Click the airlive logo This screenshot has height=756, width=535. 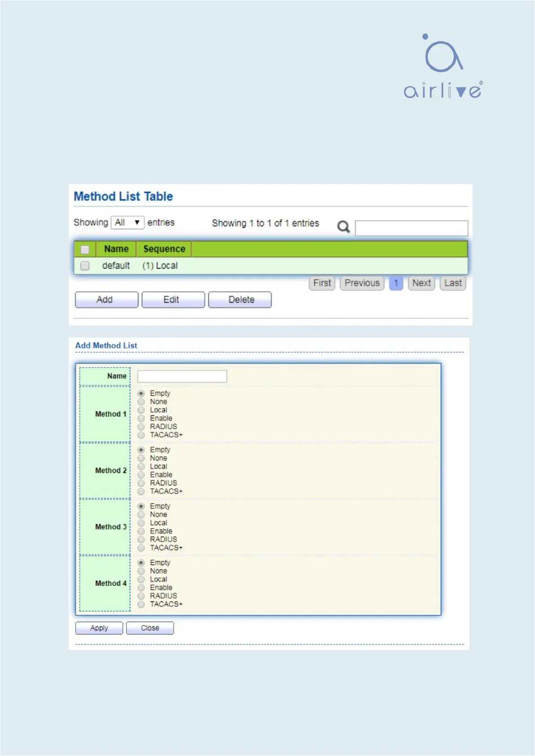coord(443,66)
